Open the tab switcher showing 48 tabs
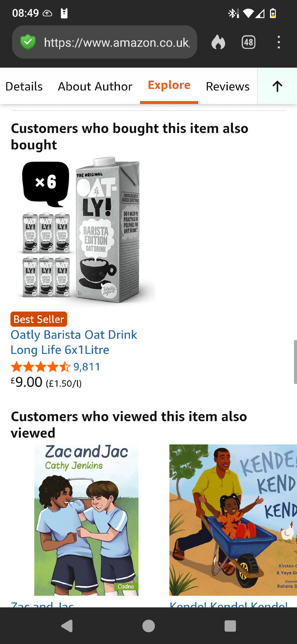Image resolution: width=297 pixels, height=644 pixels. pyautogui.click(x=248, y=42)
